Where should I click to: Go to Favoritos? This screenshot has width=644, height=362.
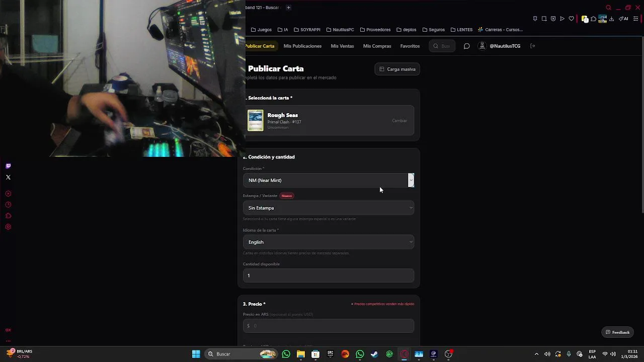pos(410,46)
